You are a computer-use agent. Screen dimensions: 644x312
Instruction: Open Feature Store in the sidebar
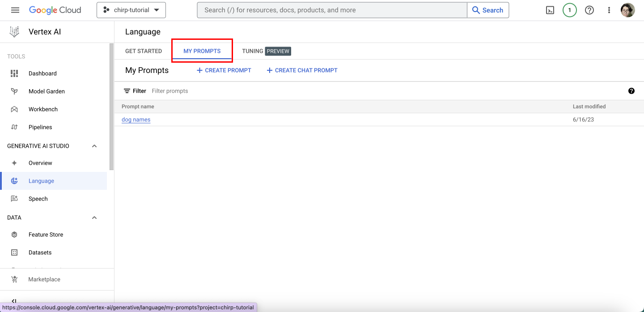pyautogui.click(x=46, y=235)
